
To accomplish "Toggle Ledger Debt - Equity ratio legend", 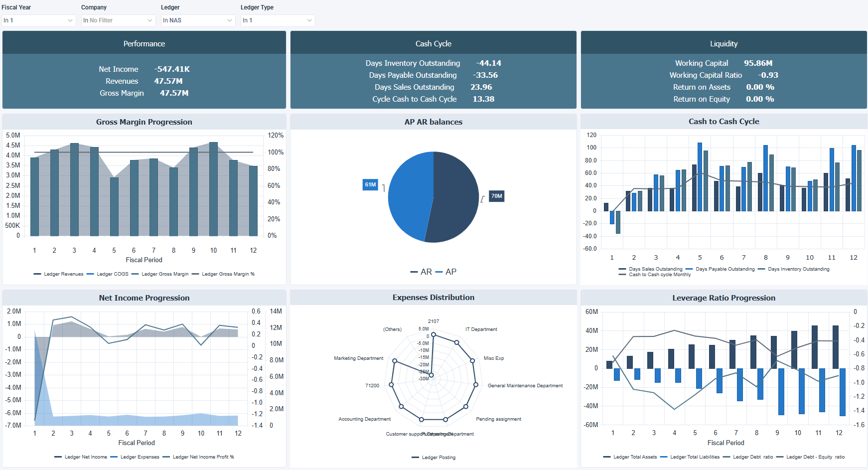I will [811, 457].
